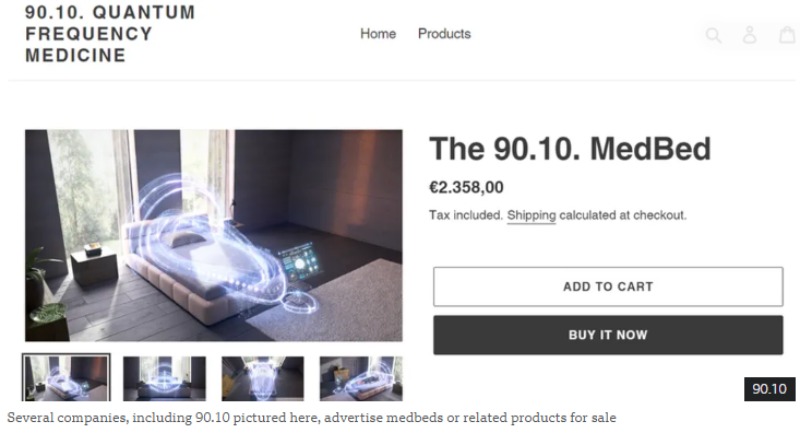Click the product title The 90.10. MedBed
The width and height of the screenshot is (800, 433).
point(570,149)
